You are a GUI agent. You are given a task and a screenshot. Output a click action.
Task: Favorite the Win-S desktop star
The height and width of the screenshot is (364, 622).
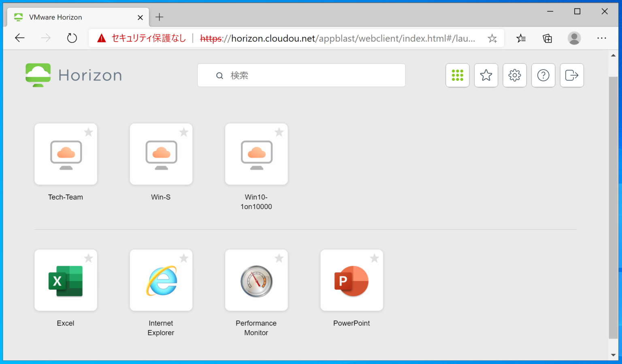click(x=184, y=132)
